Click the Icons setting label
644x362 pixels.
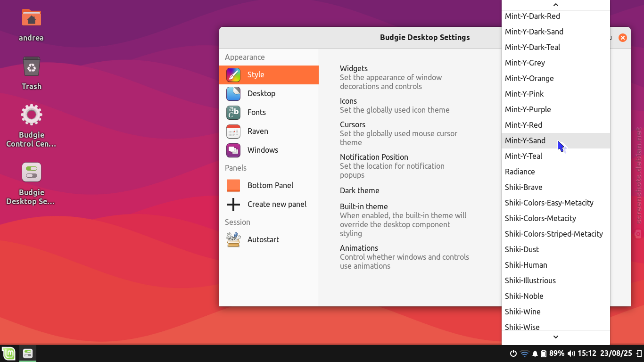348,101
